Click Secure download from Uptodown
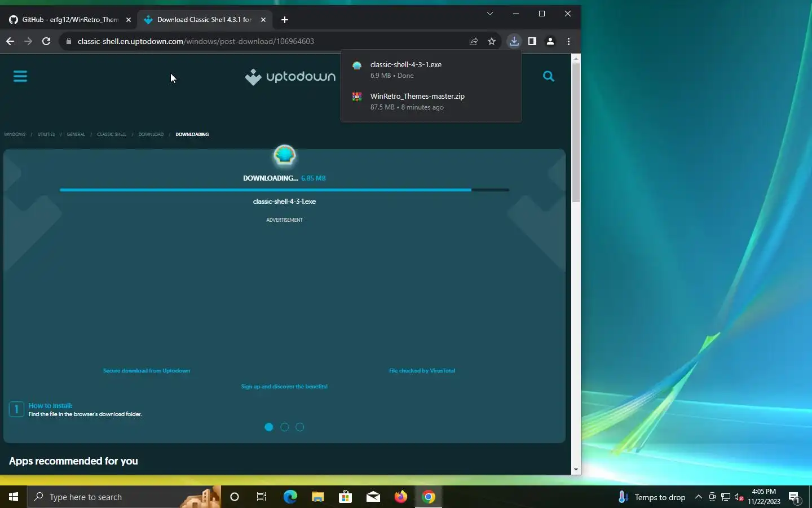The height and width of the screenshot is (508, 812). point(147,371)
